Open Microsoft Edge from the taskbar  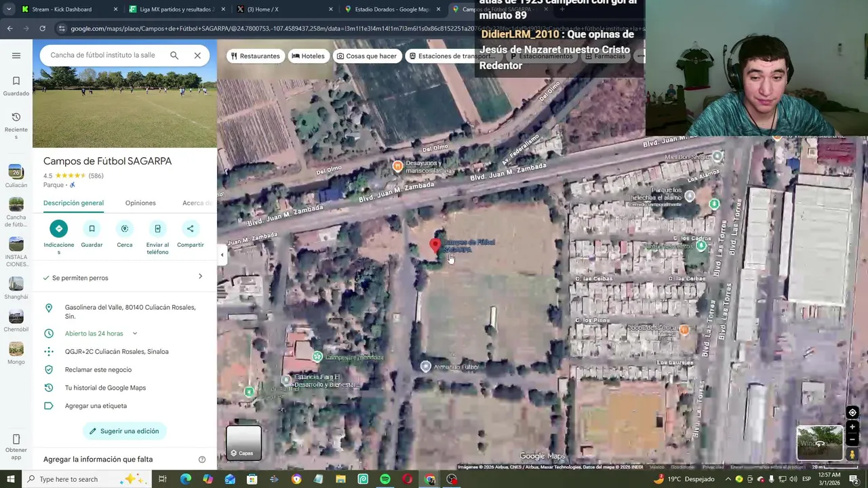coord(185,479)
